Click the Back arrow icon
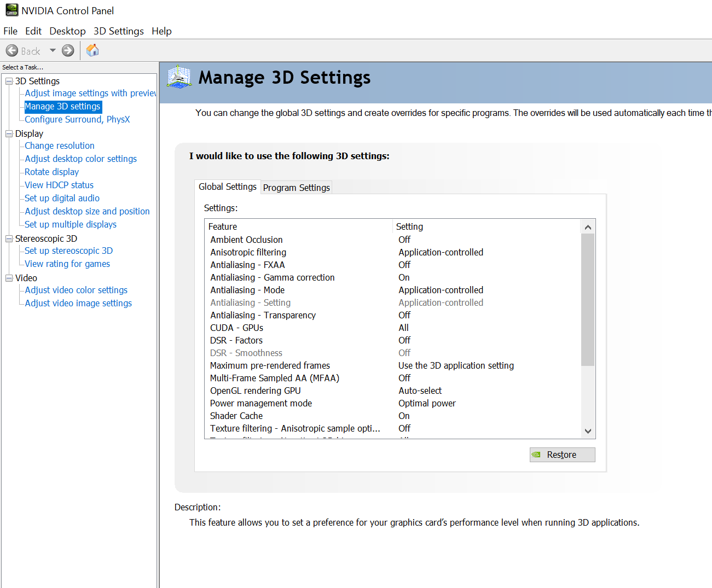 click(x=12, y=51)
